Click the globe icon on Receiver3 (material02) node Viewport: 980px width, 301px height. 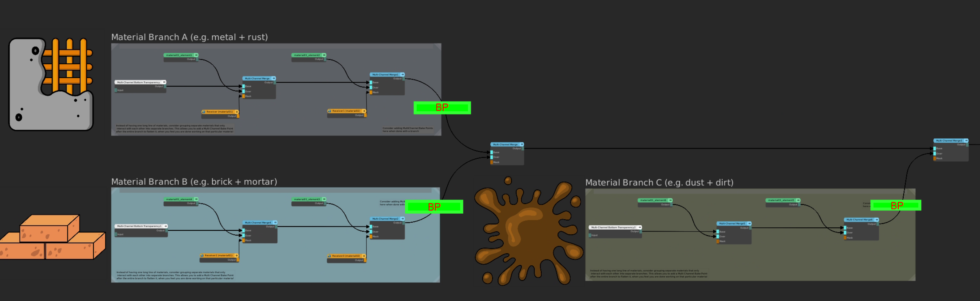[x=329, y=256]
